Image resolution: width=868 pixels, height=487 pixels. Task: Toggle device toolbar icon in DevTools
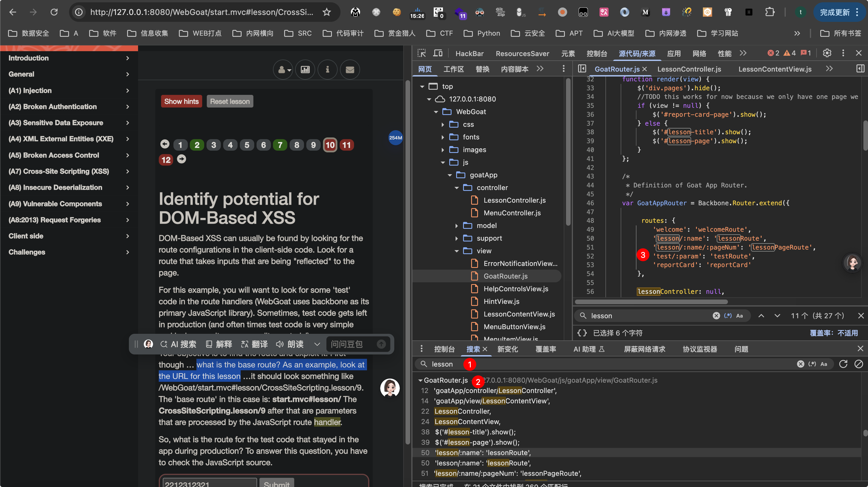pyautogui.click(x=438, y=53)
